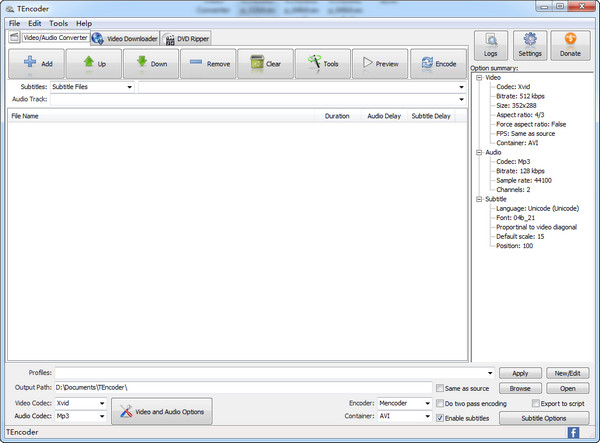Clear the file list
600x443 pixels.
click(265, 63)
